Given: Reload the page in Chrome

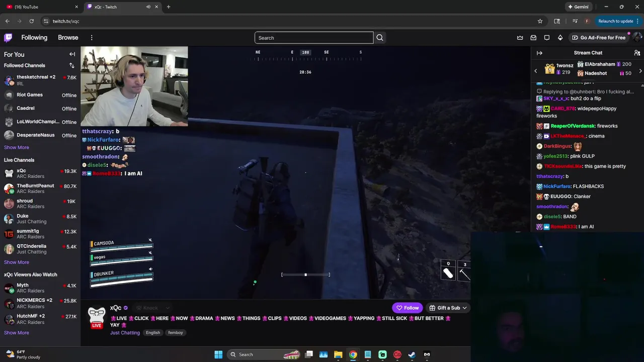Looking at the screenshot, I should [x=31, y=21].
